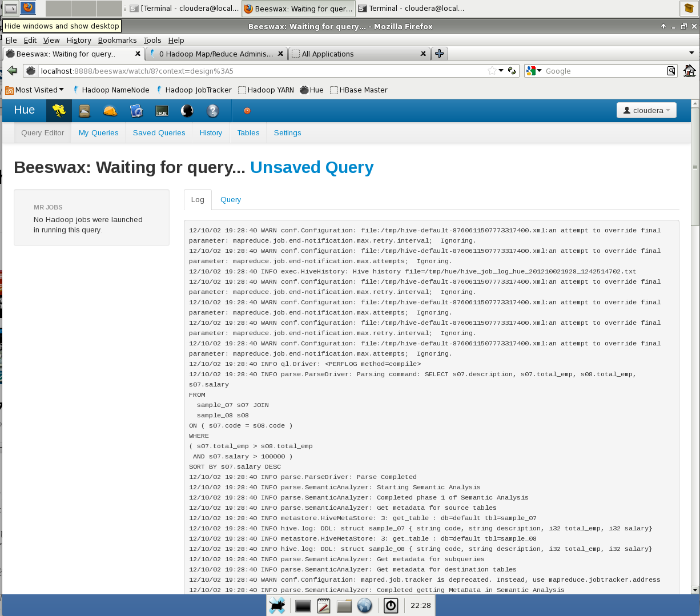The height and width of the screenshot is (616, 700).
Task: Open the Job Browser document icon
Action: pyautogui.click(x=136, y=111)
